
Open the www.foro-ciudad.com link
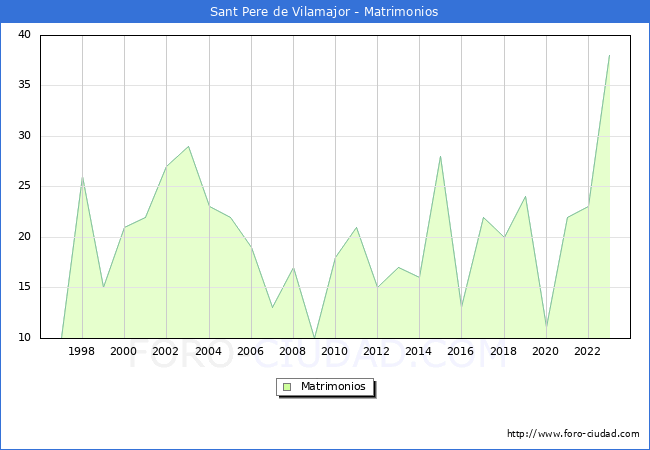[x=573, y=433]
